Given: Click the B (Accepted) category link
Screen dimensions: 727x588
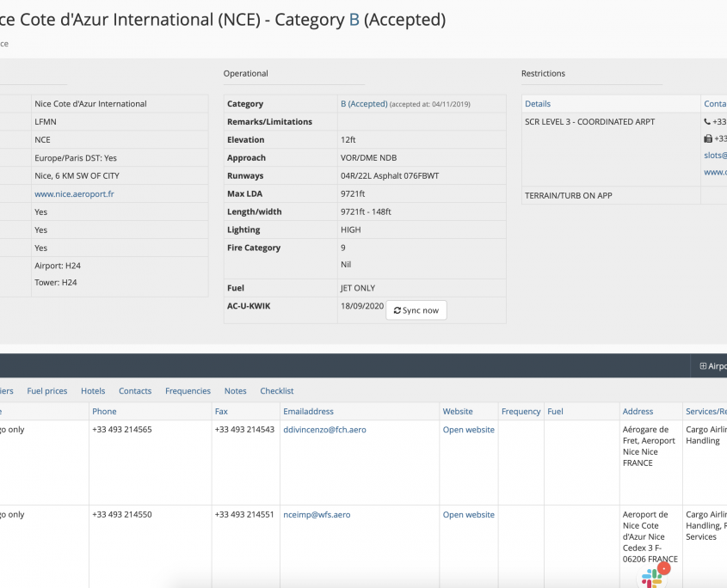Looking at the screenshot, I should pyautogui.click(x=364, y=104).
